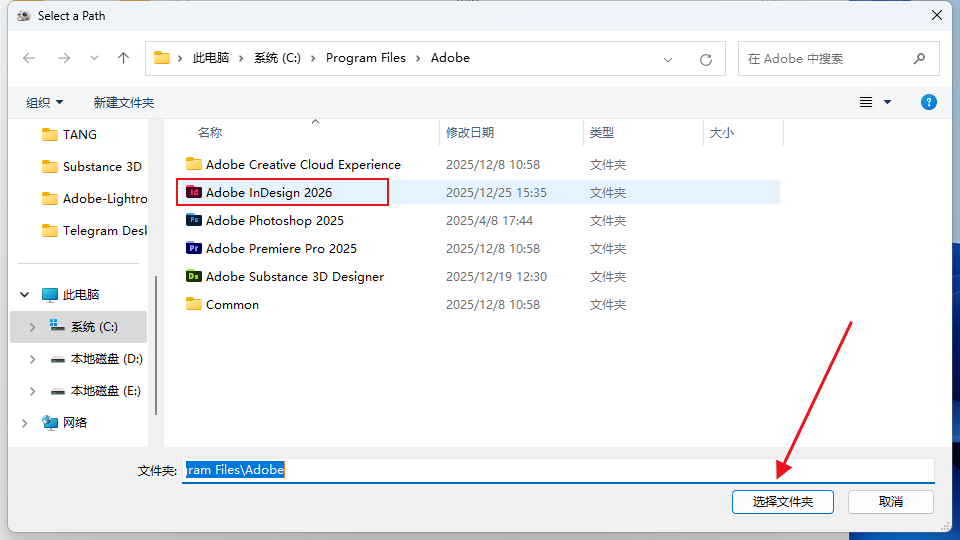Sort by the 名称 column header
Viewport: 960px width, 540px height.
[209, 133]
